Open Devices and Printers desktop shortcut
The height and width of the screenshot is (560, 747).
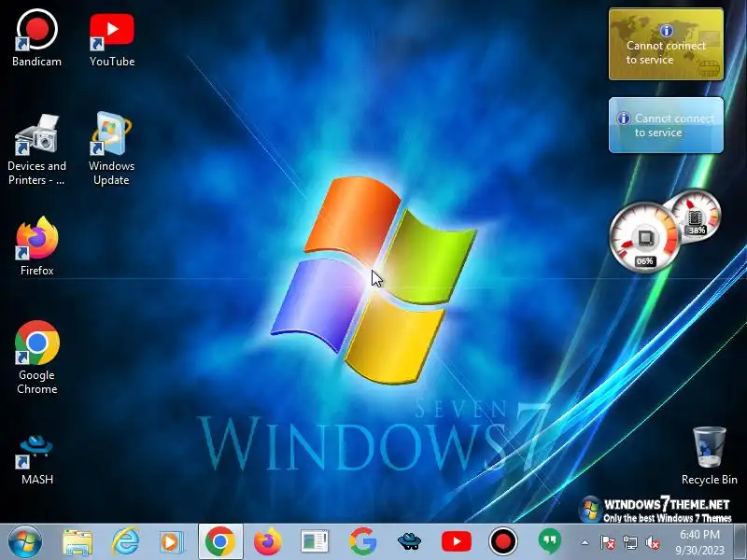coord(36,149)
